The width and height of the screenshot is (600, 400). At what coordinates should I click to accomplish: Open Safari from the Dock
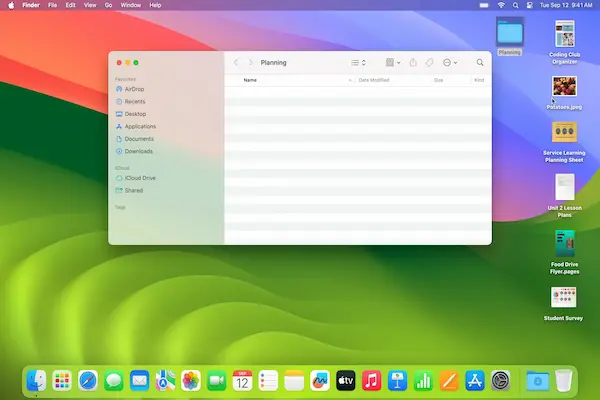click(88, 380)
